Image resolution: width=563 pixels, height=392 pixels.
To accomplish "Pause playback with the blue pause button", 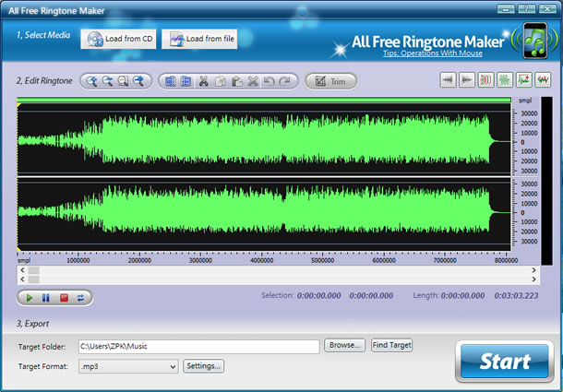I will pyautogui.click(x=46, y=298).
